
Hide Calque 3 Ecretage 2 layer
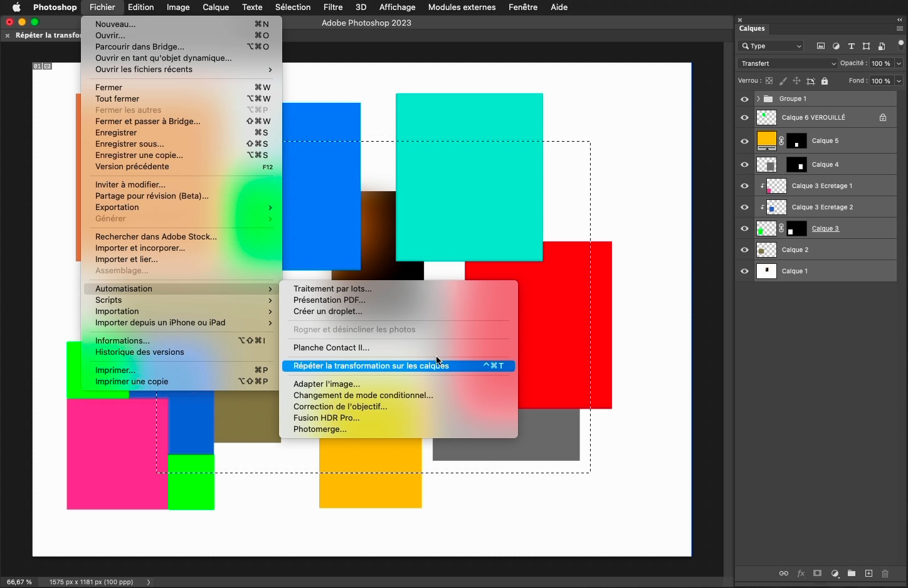pyautogui.click(x=744, y=207)
